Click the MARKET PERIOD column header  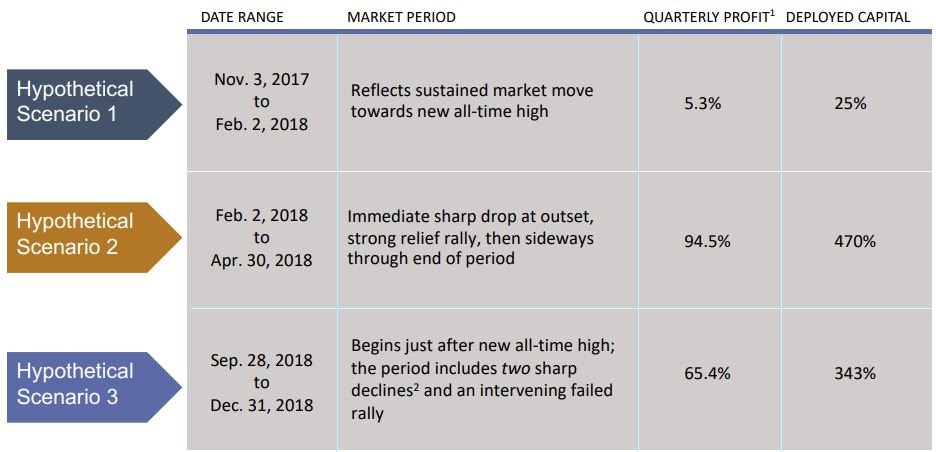point(401,17)
